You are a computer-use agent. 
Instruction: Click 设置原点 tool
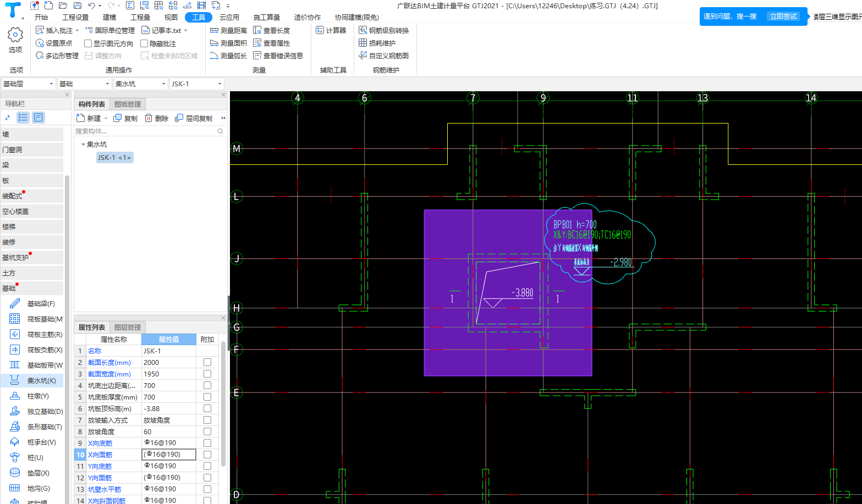pos(54,43)
